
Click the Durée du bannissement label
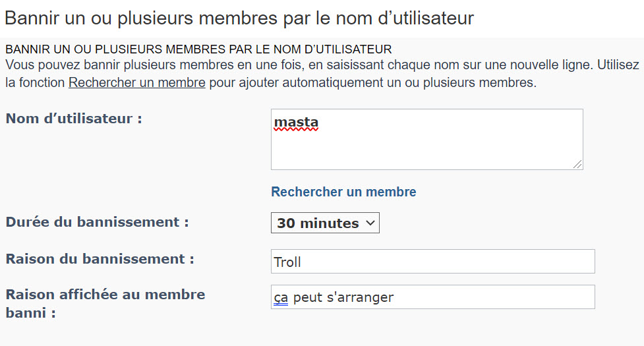pos(97,222)
